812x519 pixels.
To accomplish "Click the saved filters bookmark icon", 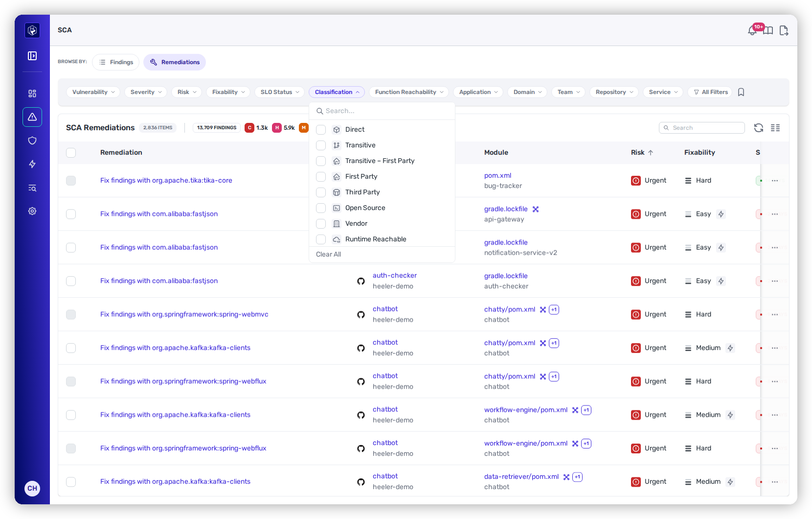I will [x=741, y=92].
